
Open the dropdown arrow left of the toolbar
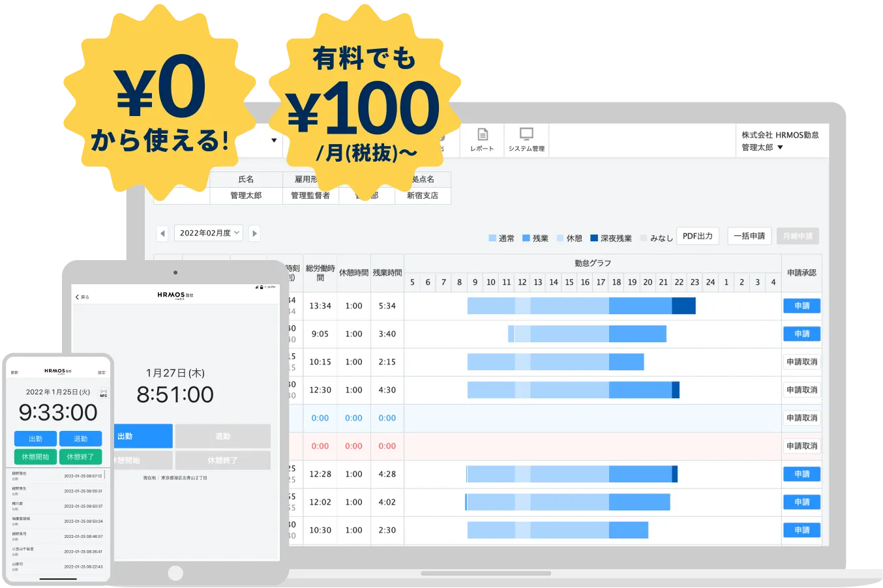275,138
